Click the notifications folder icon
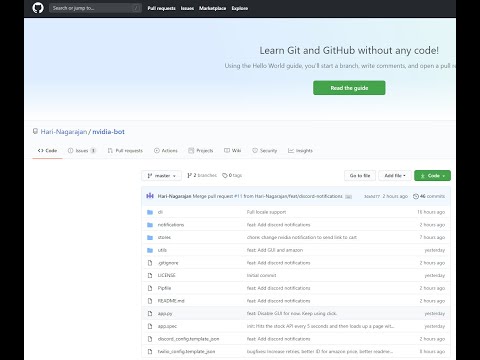The image size is (480, 360). pyautogui.click(x=150, y=225)
